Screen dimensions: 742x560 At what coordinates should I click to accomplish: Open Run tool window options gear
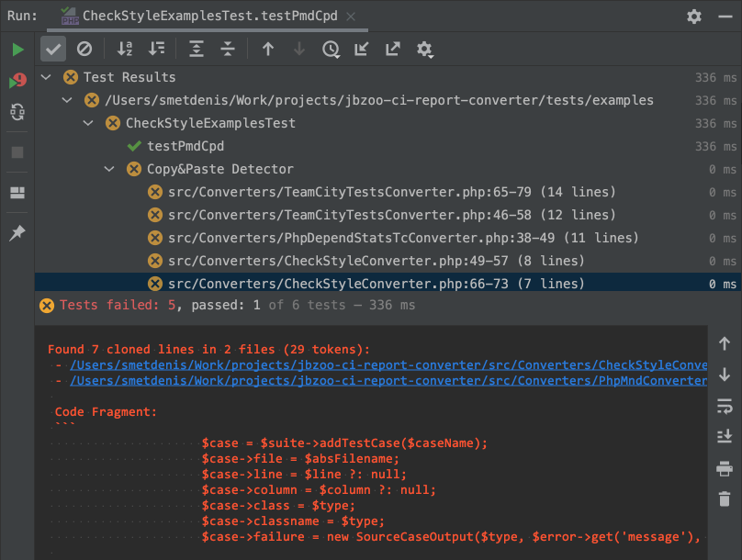693,17
